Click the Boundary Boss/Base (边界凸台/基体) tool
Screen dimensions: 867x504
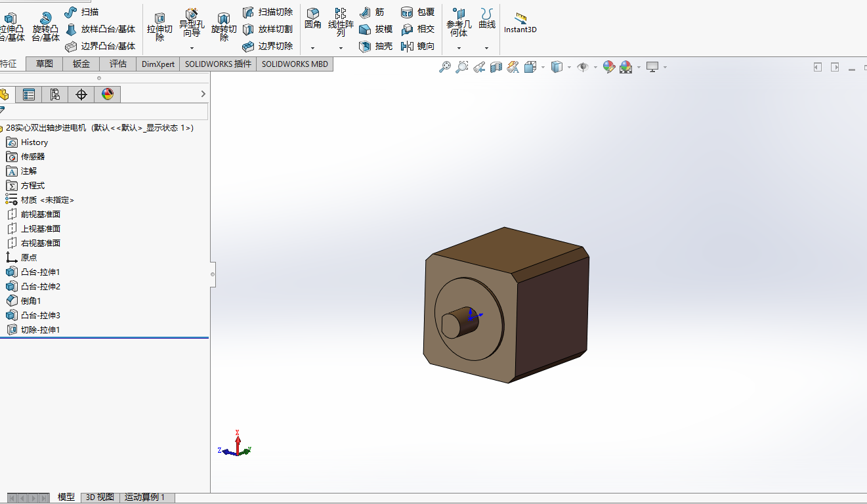pyautogui.click(x=100, y=46)
